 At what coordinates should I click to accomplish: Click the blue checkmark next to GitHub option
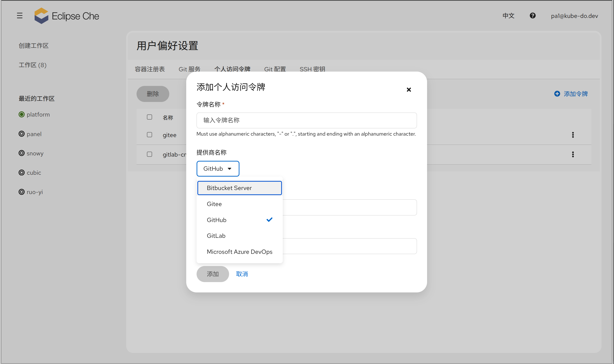point(269,220)
